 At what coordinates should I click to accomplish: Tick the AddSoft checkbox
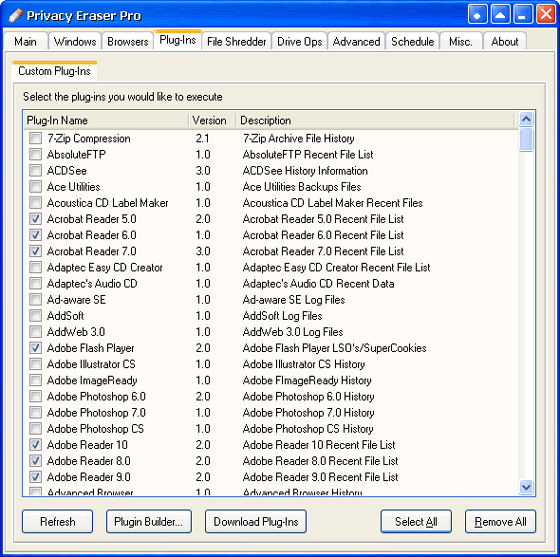35,316
